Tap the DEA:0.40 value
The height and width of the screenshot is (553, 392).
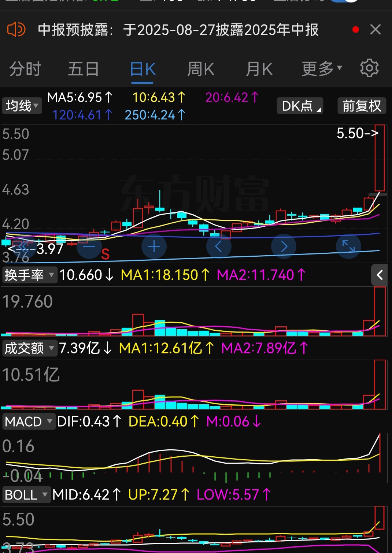coord(164,422)
